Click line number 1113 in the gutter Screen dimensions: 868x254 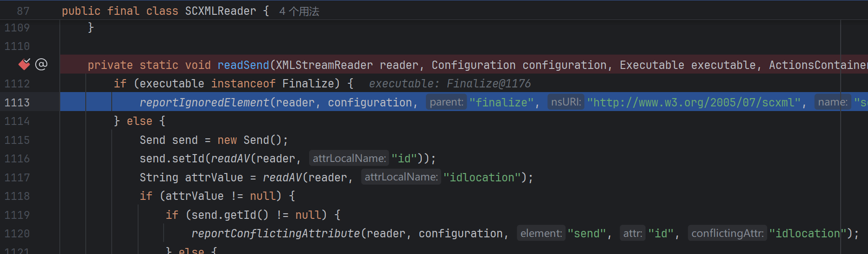pyautogui.click(x=17, y=102)
